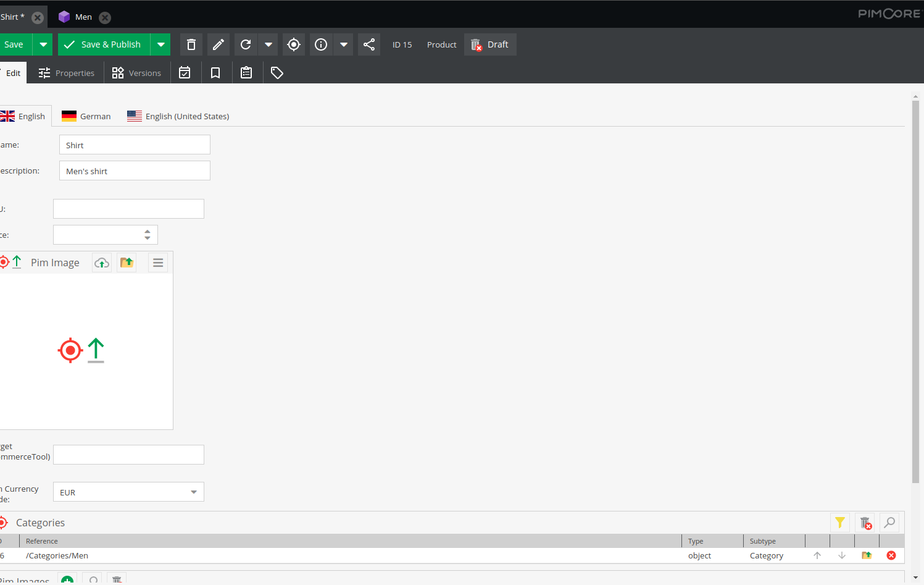
Task: Click the share icon
Action: [369, 44]
